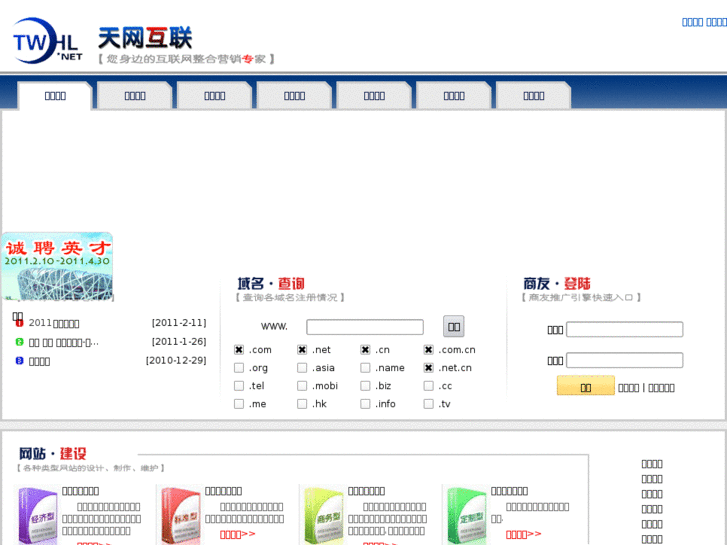Open the second navigation tab
Image resolution: width=727 pixels, height=545 pixels.
pos(135,96)
